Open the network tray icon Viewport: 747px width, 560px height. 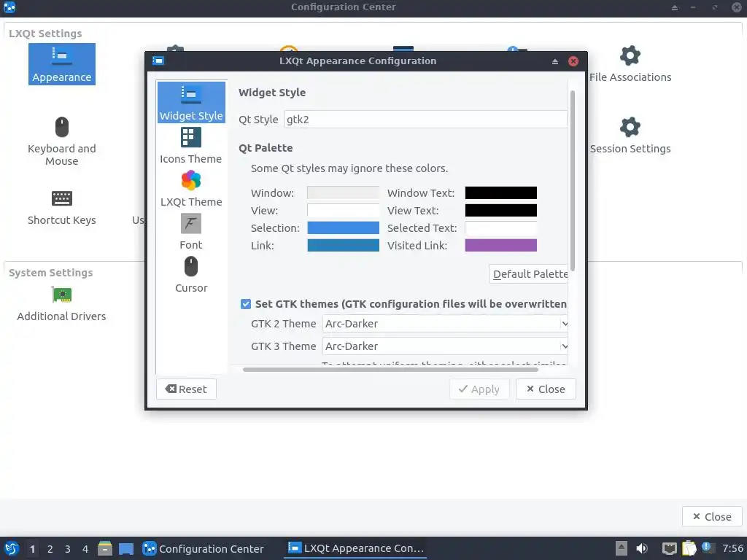670,548
